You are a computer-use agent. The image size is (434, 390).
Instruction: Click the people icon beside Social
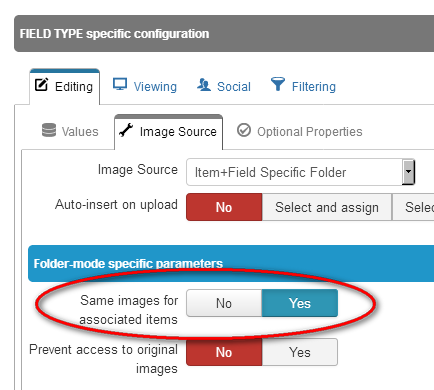point(204,84)
